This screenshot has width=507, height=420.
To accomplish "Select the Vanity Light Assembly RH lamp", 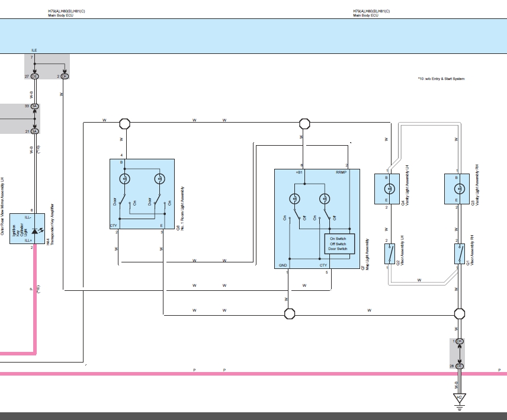I will click(458, 190).
